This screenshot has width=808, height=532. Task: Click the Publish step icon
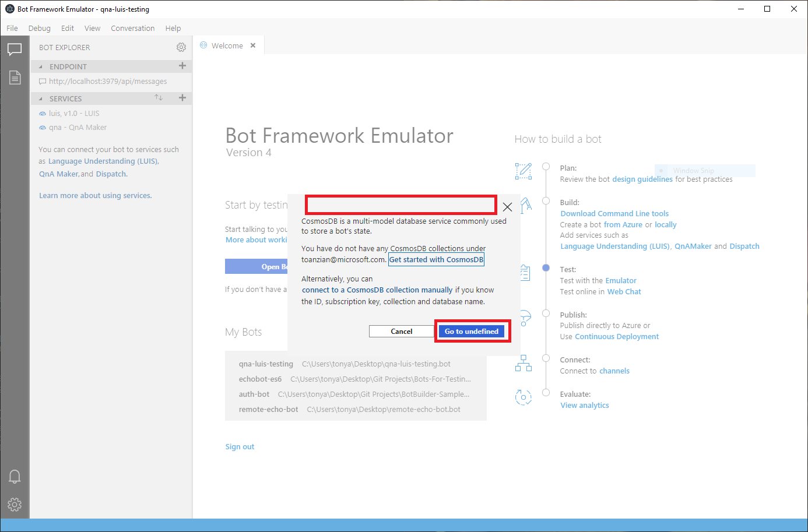click(x=525, y=318)
